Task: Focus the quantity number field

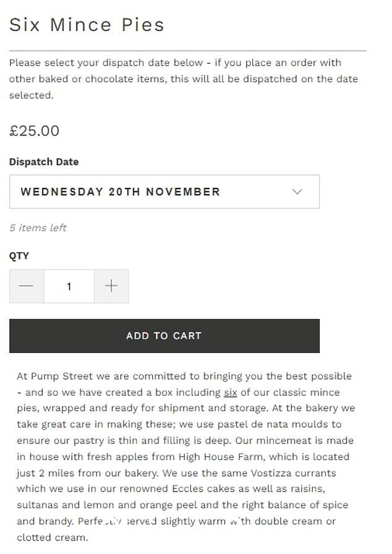Action: click(69, 286)
